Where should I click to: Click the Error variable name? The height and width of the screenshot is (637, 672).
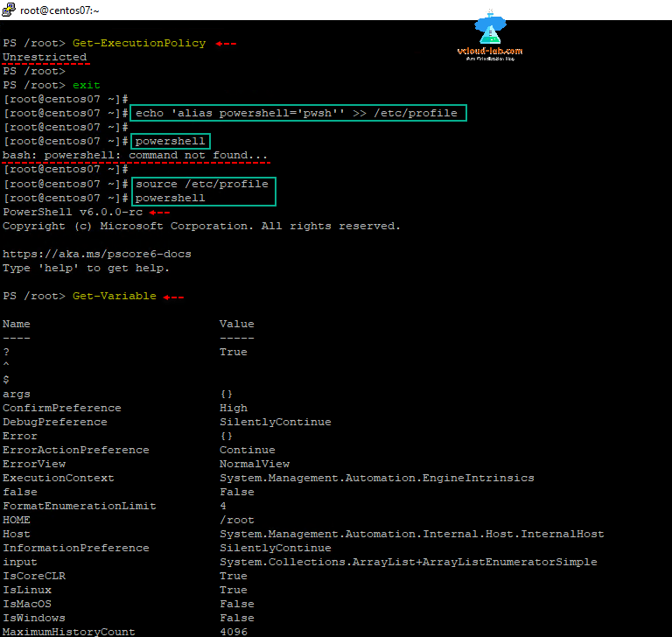[20, 436]
